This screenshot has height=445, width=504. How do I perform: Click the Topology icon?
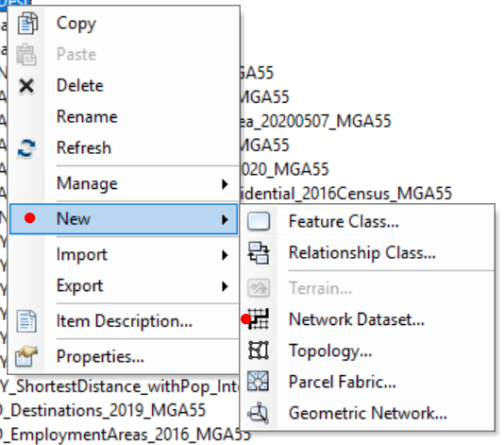(x=259, y=351)
